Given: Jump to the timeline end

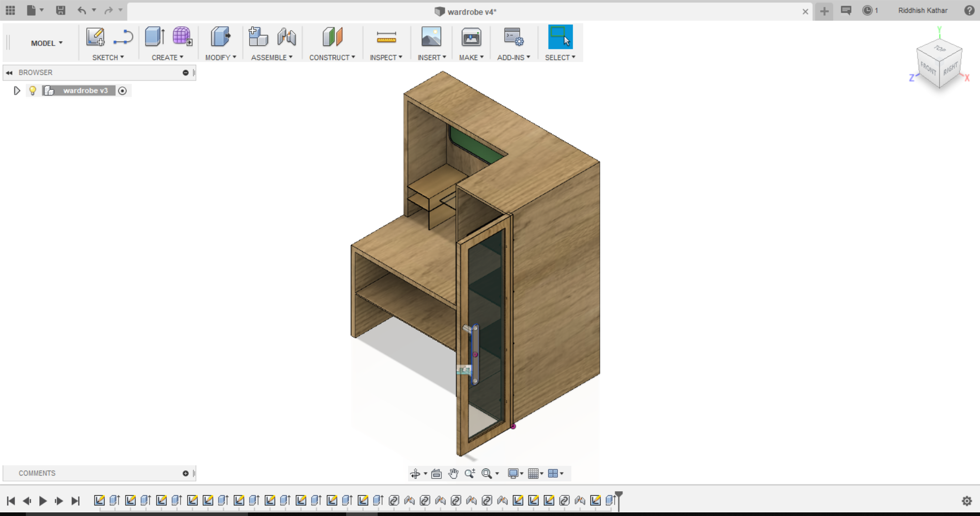Looking at the screenshot, I should pos(75,500).
